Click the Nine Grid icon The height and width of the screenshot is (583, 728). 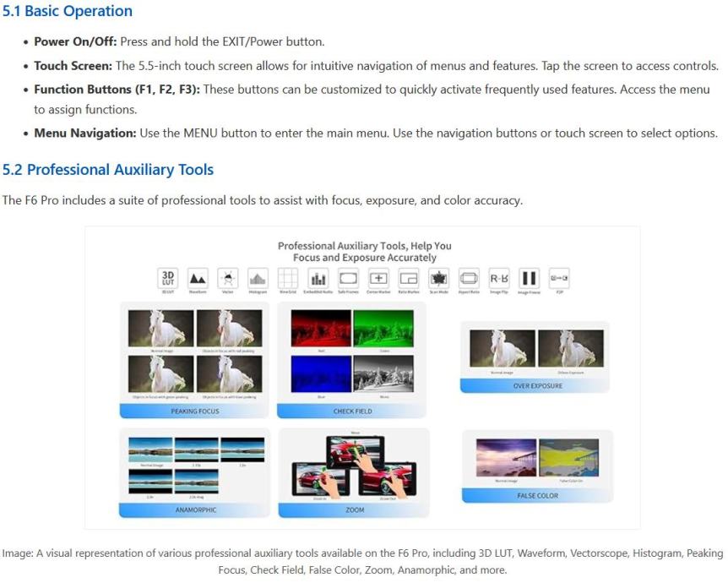(288, 278)
